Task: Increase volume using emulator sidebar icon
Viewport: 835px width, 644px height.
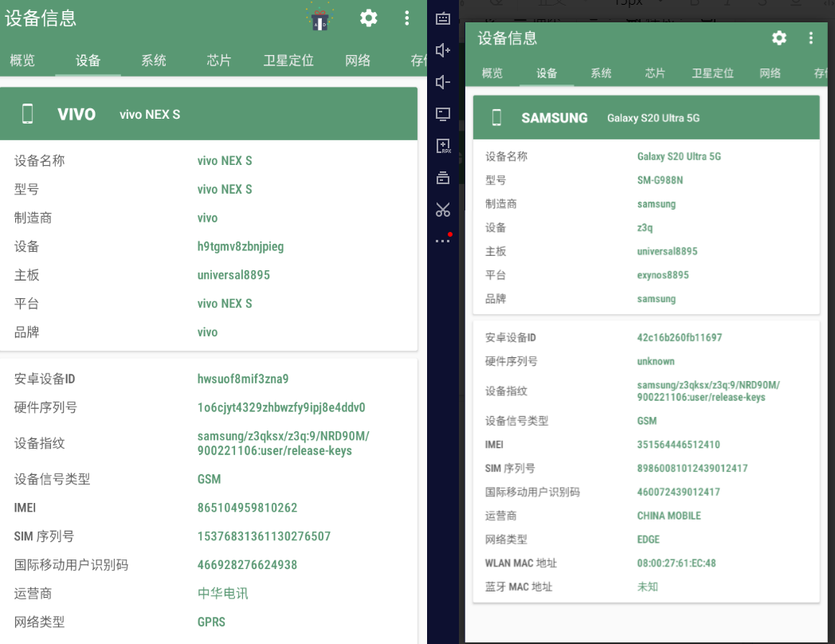Action: point(442,50)
